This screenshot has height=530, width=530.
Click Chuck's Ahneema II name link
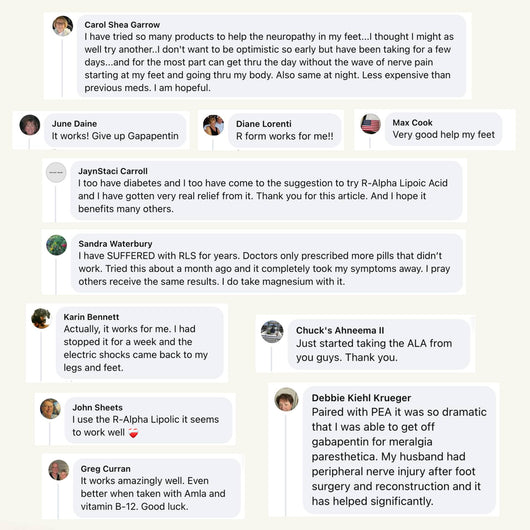[340, 330]
